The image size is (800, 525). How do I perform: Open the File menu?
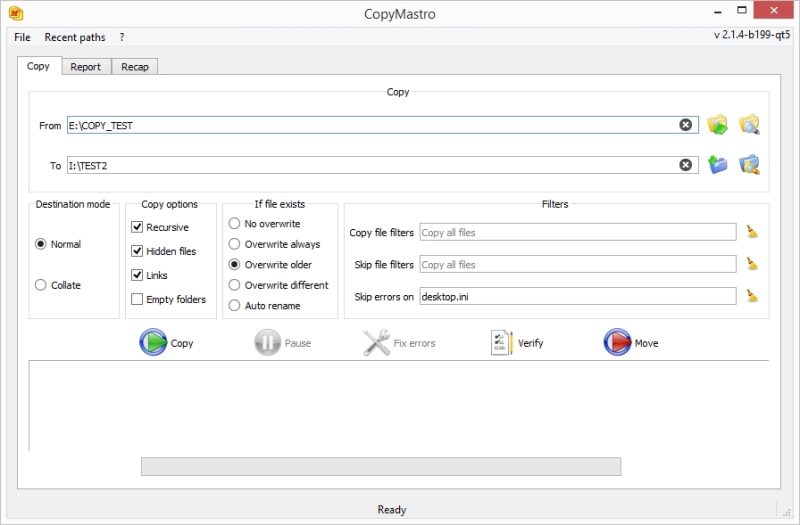coord(22,37)
